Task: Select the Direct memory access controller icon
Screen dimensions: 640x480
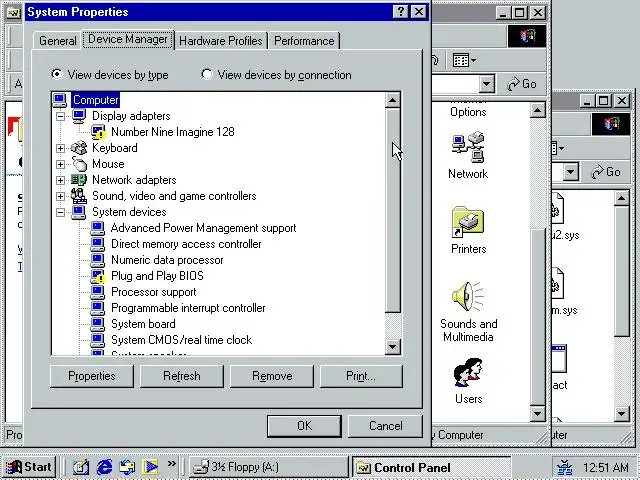Action: click(x=98, y=244)
